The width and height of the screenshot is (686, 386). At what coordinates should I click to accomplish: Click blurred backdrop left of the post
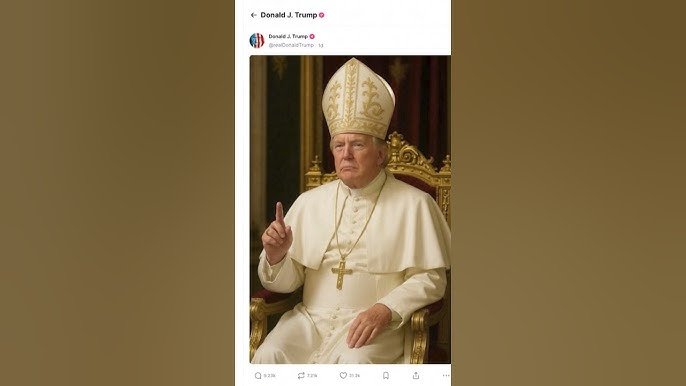pos(117,193)
